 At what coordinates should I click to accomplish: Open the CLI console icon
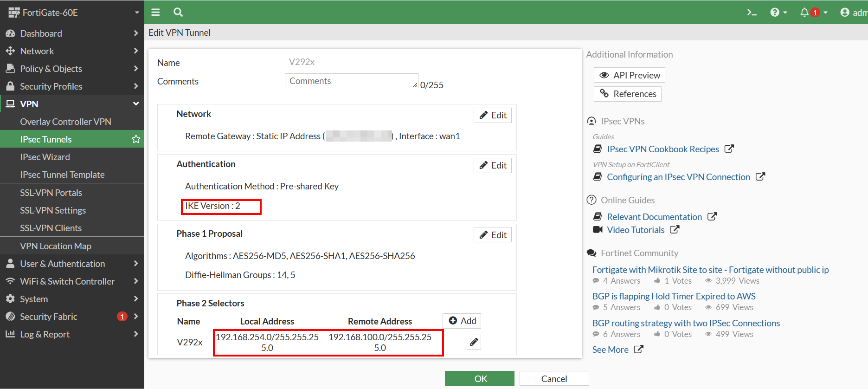coord(752,13)
